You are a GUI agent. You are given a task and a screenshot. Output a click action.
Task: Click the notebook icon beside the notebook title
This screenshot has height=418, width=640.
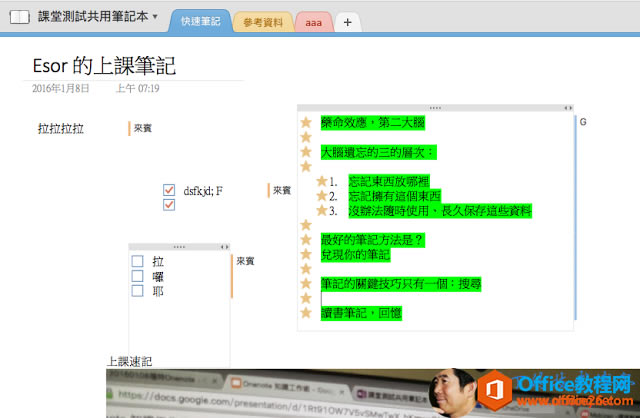pyautogui.click(x=20, y=17)
